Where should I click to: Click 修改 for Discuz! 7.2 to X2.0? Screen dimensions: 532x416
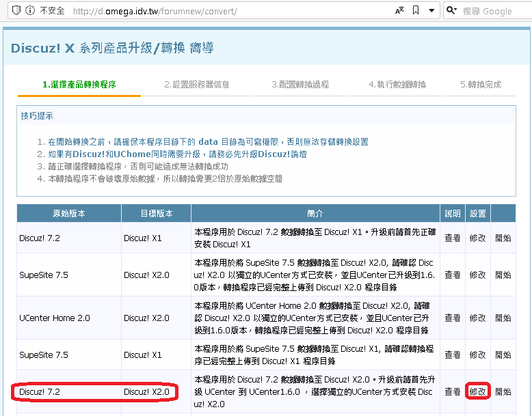pyautogui.click(x=477, y=392)
